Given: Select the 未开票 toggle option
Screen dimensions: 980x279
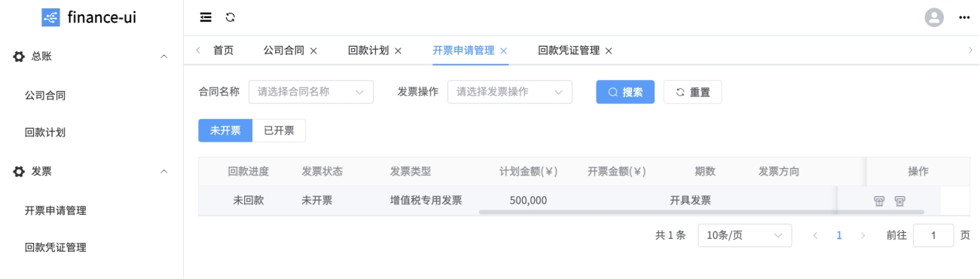Looking at the screenshot, I should click(225, 130).
